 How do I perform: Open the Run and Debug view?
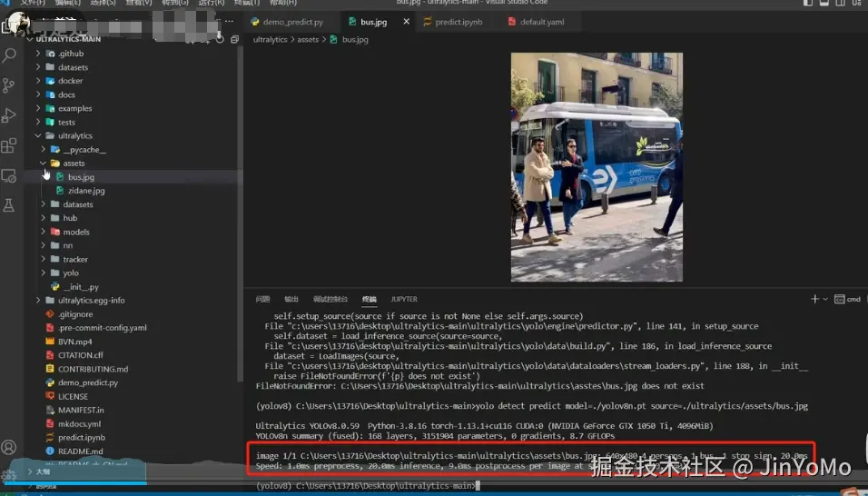tap(8, 115)
